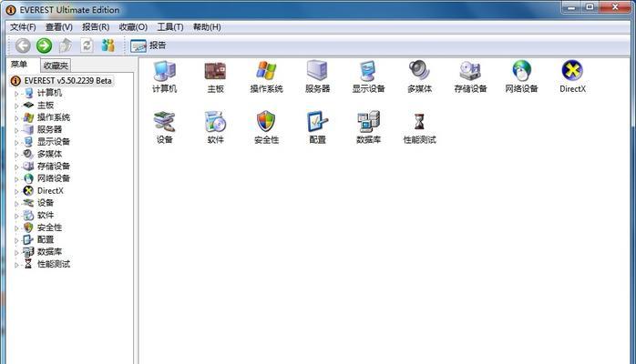Select 安全性 in the tree

pyautogui.click(x=49, y=227)
